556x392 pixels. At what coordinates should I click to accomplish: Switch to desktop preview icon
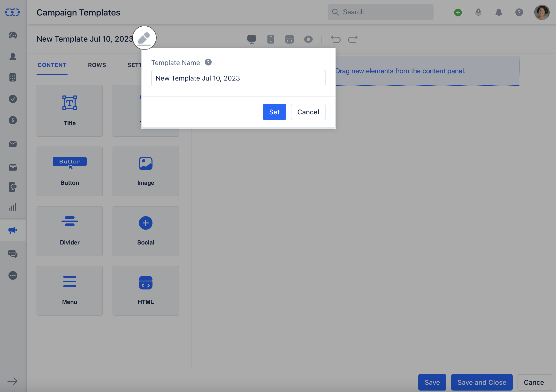click(x=251, y=39)
